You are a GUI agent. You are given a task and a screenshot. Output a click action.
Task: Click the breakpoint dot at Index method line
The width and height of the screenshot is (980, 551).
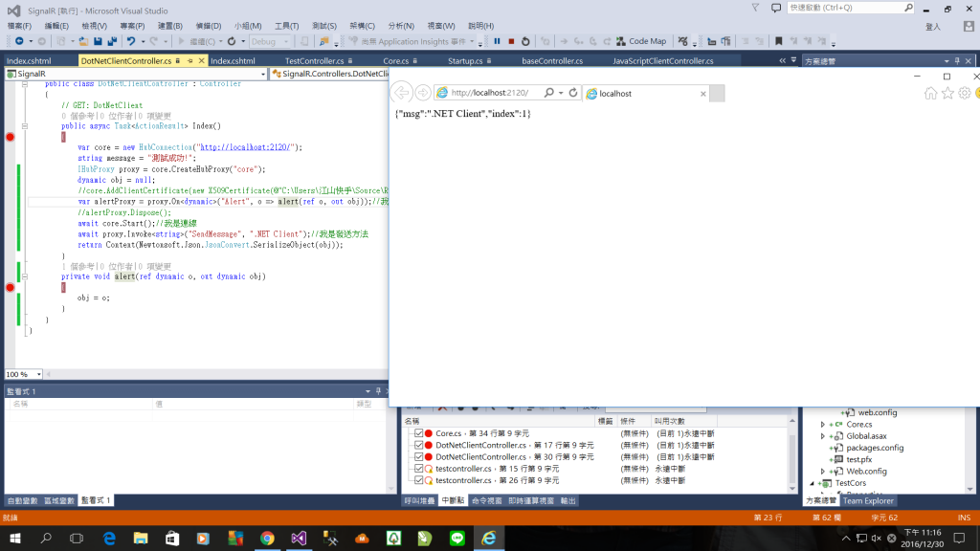coord(10,137)
